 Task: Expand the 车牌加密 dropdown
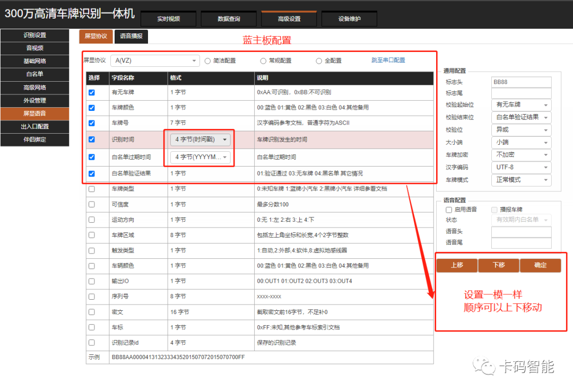pos(521,155)
